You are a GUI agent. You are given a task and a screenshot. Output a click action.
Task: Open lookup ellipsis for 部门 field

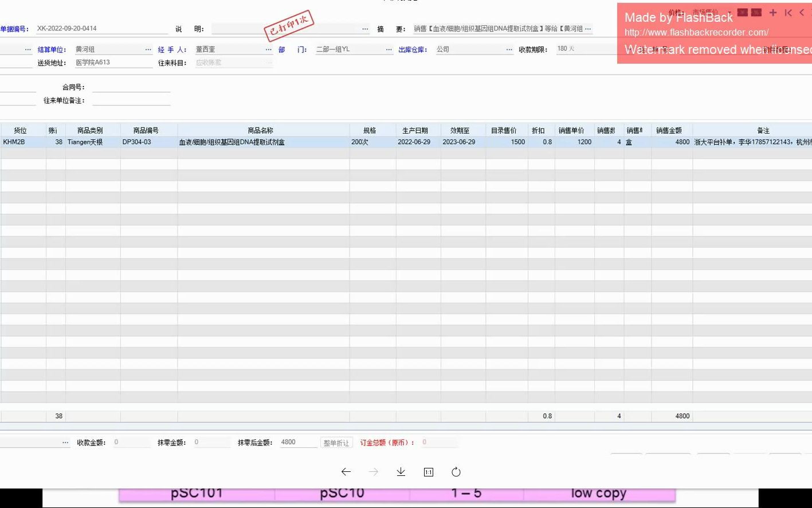coord(389,49)
